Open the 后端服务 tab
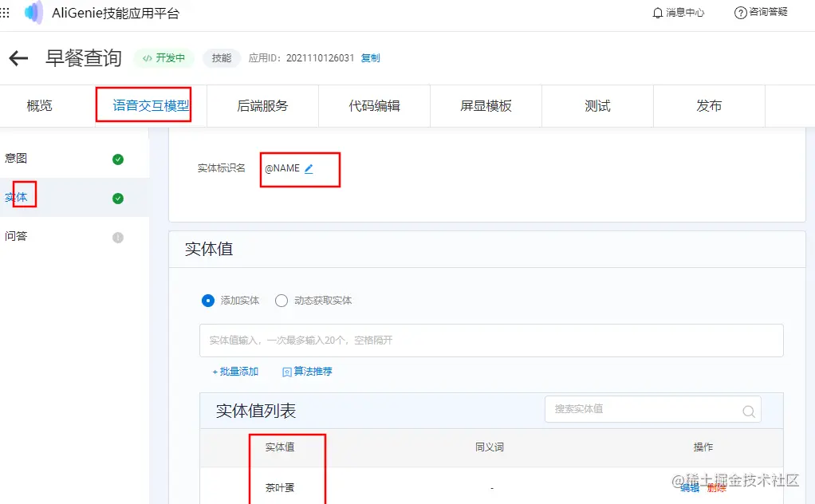This screenshot has width=815, height=504. (262, 106)
